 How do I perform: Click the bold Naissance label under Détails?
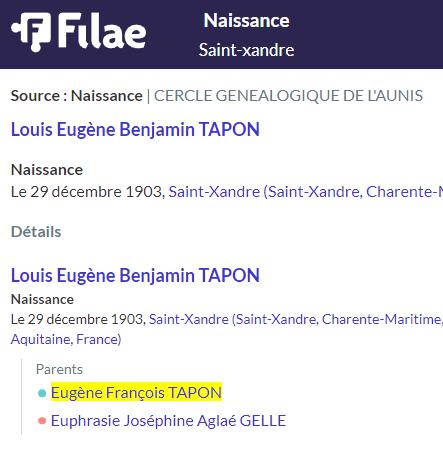[42, 299]
